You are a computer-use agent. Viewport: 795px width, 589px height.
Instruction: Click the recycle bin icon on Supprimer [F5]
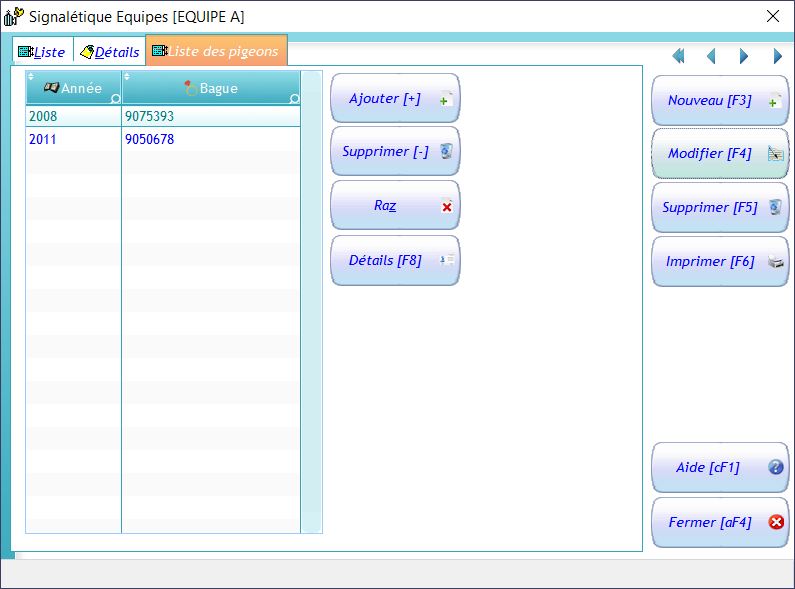(x=775, y=207)
